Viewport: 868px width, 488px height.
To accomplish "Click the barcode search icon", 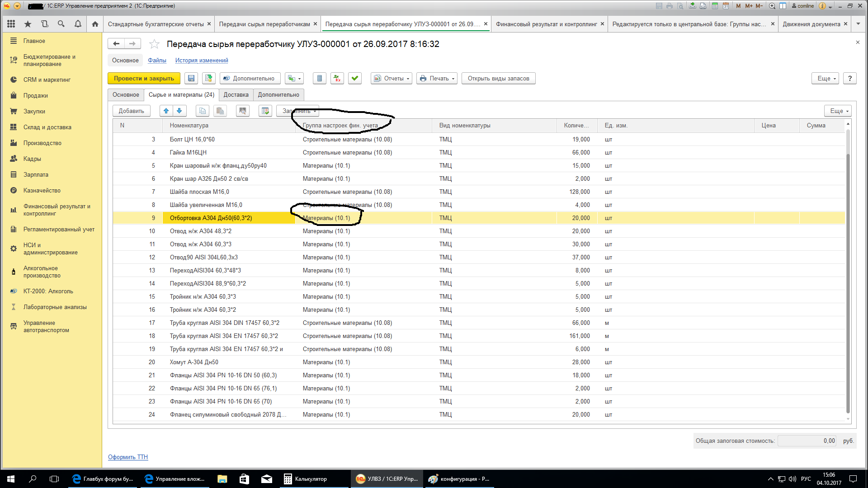I will [x=243, y=111].
